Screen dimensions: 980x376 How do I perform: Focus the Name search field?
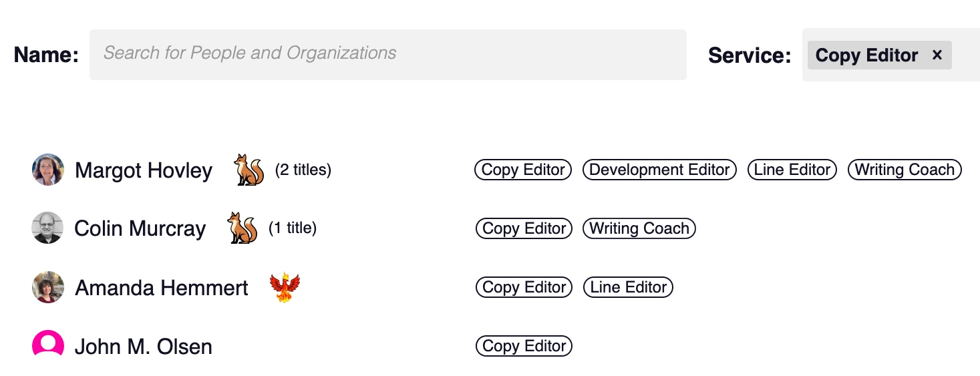coord(388,55)
